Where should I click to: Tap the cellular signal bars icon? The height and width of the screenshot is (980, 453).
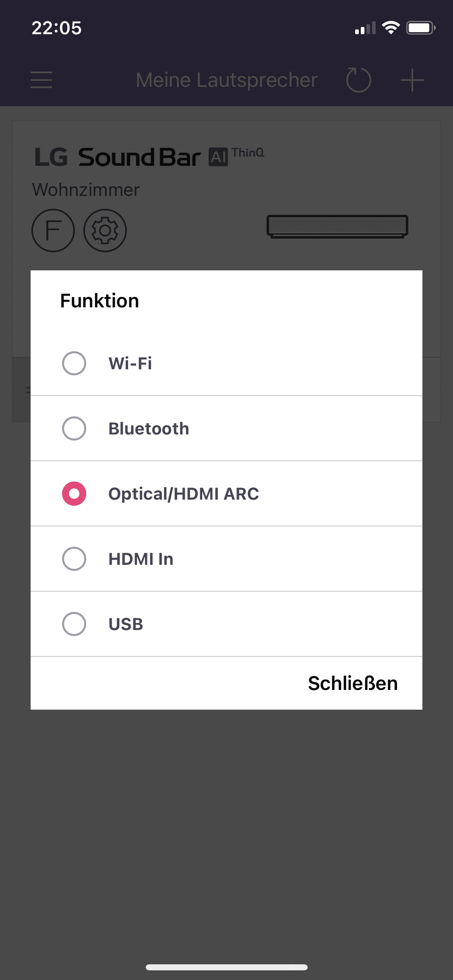point(365,28)
